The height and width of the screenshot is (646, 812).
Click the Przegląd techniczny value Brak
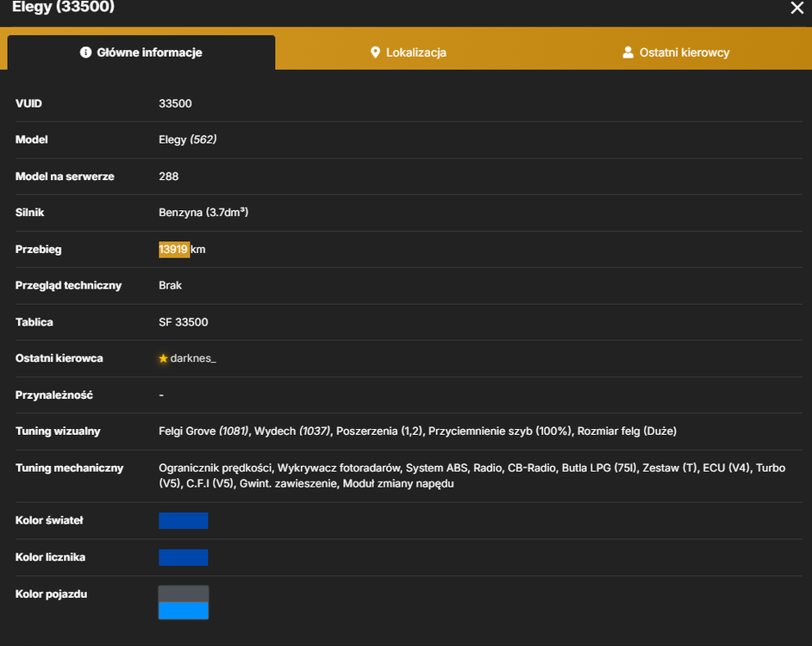[x=170, y=286]
